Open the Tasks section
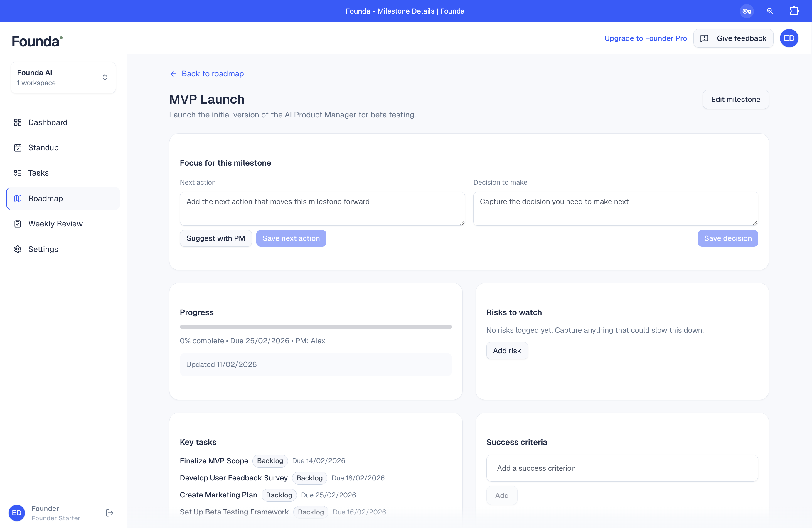Screen dimensions: 812x528 pyautogui.click(x=38, y=173)
